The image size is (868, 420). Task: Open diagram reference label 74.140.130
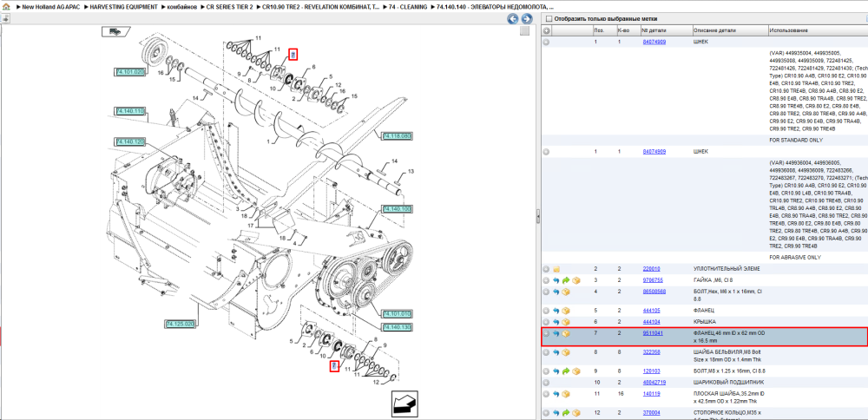click(397, 328)
